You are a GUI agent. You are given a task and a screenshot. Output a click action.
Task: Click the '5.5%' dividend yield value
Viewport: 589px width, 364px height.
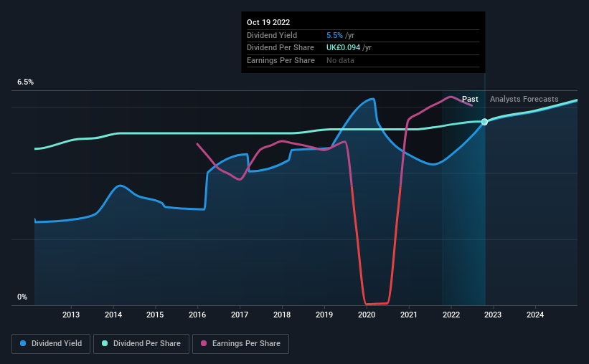click(334, 35)
